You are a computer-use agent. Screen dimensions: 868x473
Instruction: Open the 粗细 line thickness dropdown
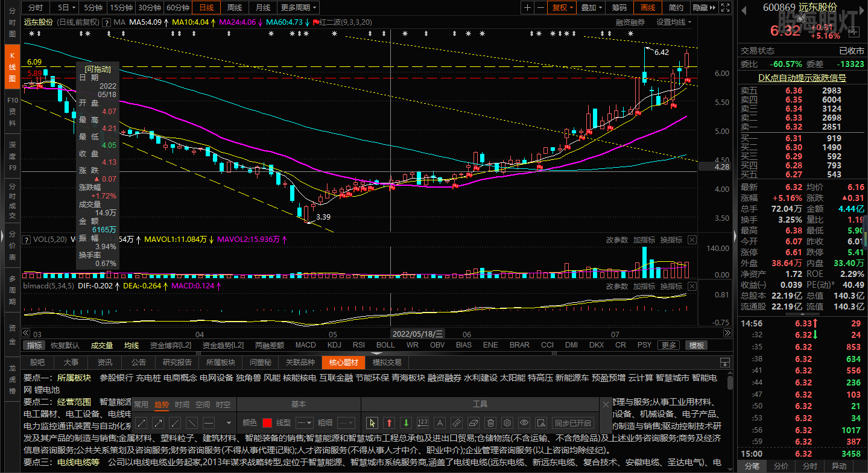pyautogui.click(x=346, y=423)
